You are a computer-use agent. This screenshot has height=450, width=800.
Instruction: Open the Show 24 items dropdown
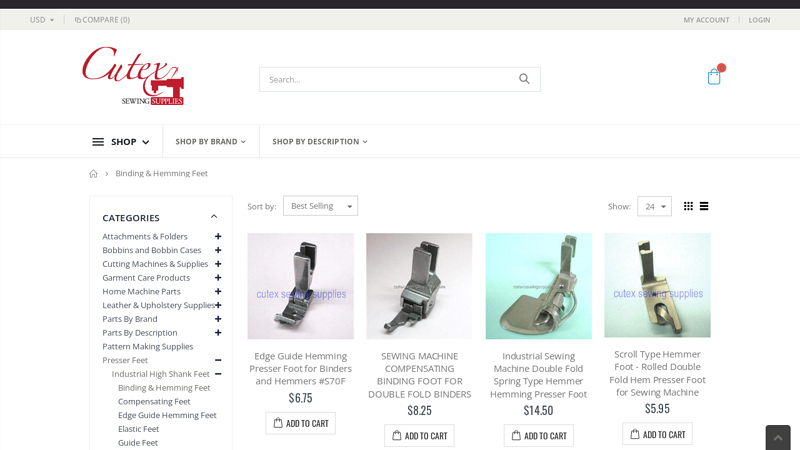point(654,206)
